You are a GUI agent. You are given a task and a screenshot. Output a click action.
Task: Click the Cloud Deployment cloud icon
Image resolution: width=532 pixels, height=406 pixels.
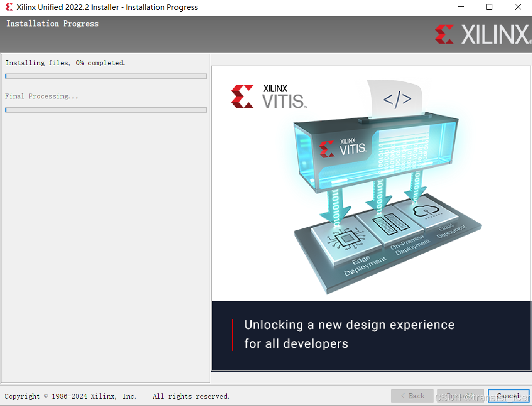(427, 212)
